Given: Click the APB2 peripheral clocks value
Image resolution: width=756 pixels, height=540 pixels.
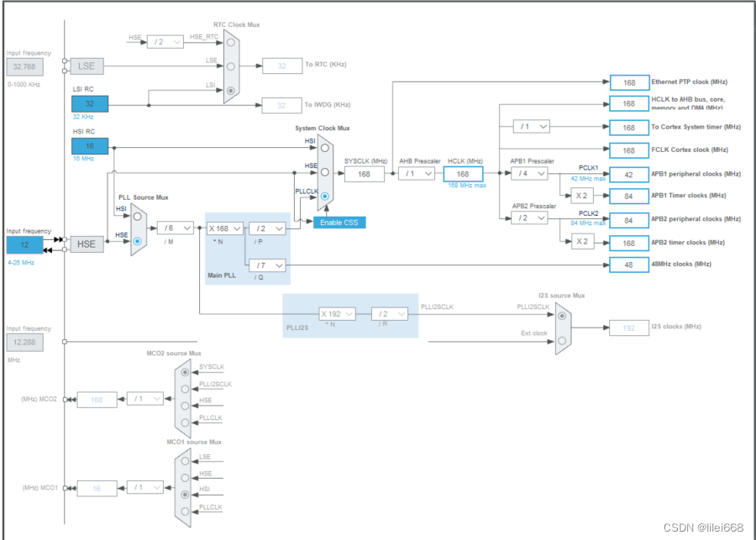Looking at the screenshot, I should click(629, 220).
